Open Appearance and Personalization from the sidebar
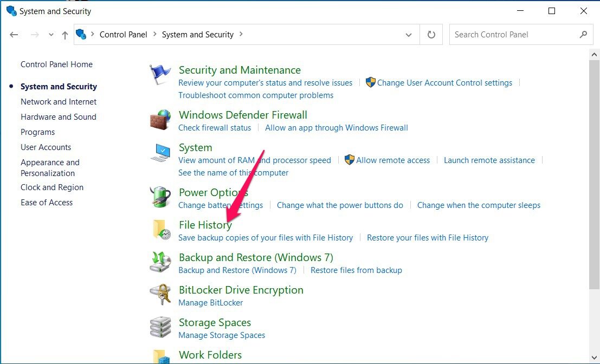Screen dimensions: 600x364 [50, 167]
